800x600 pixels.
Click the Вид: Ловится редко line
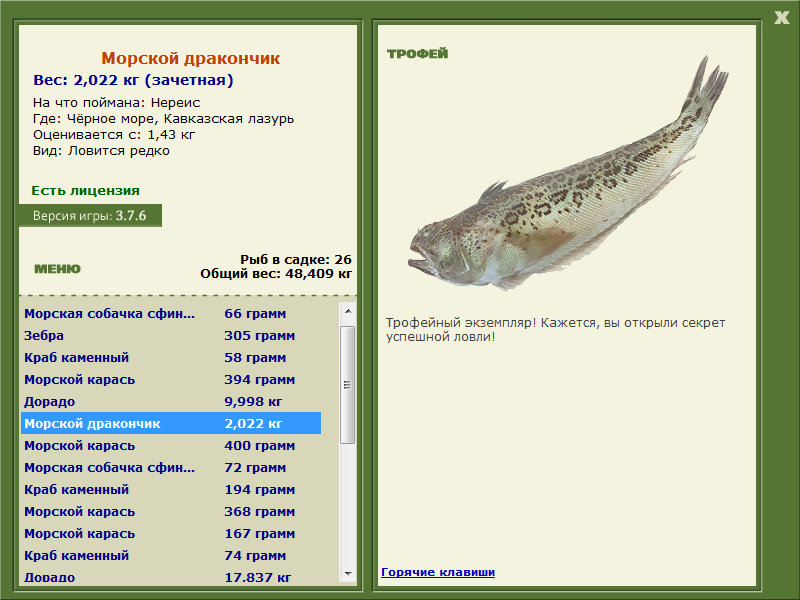[x=101, y=151]
